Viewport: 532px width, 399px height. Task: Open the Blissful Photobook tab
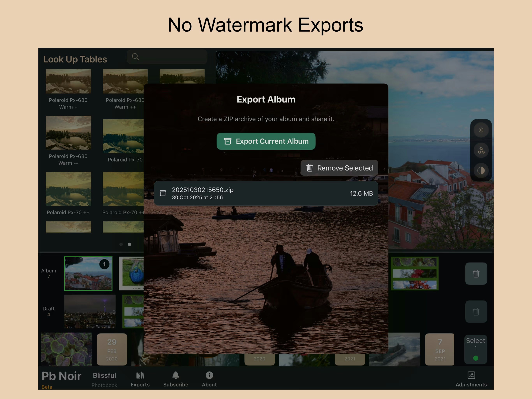click(104, 379)
